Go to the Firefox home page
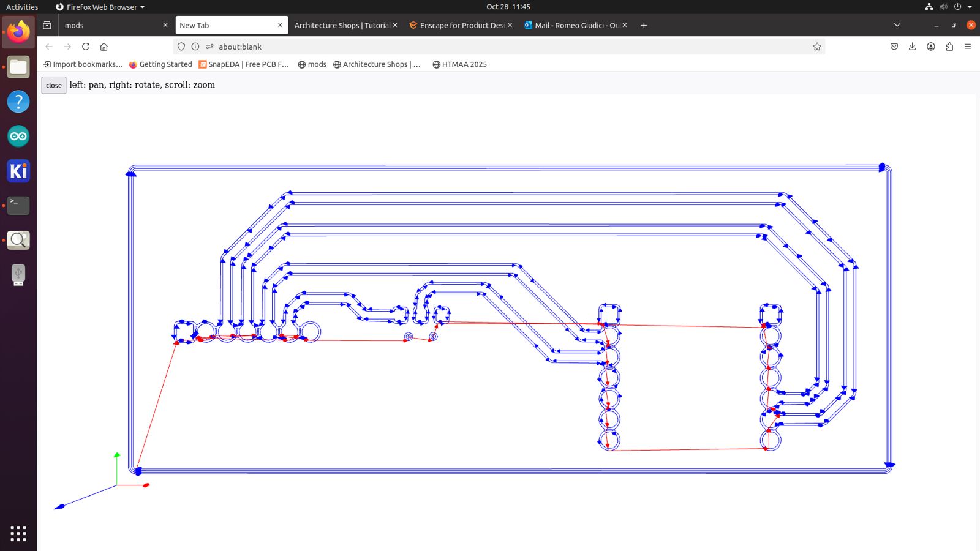Viewport: 980px width, 551px height. coord(104,47)
